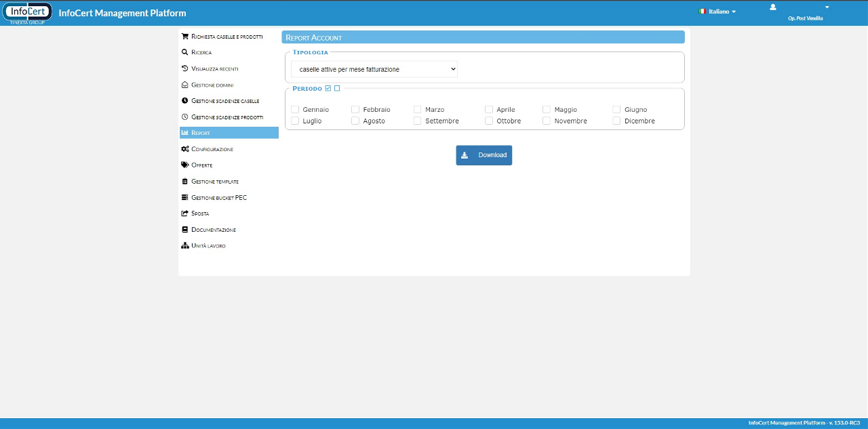Click the history icon for Visualizza recenti
868x429 pixels.
click(184, 68)
